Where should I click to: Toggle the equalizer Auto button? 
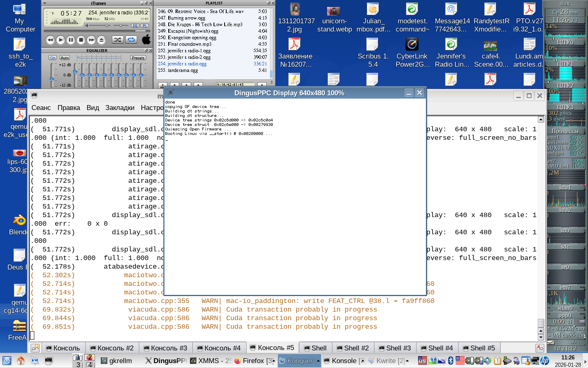pos(65,58)
